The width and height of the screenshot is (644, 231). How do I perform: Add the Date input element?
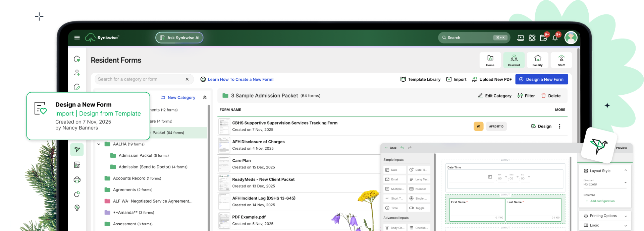pos(394,170)
